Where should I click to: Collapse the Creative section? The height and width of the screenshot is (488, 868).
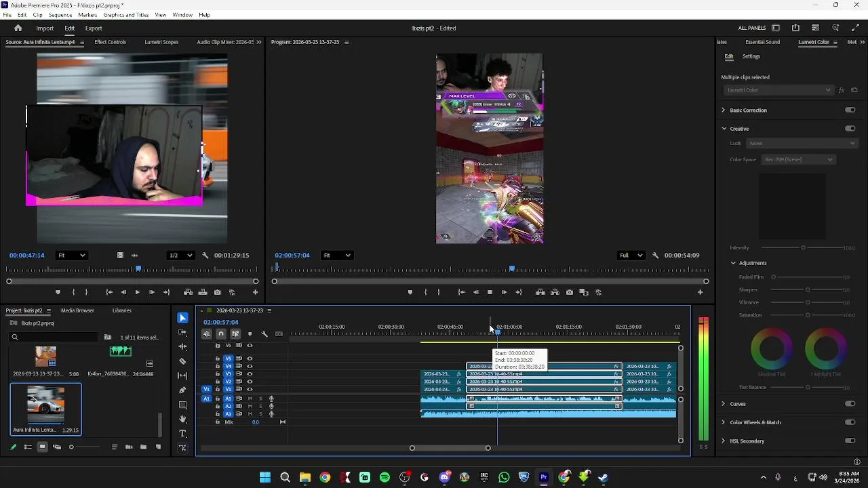pos(724,128)
